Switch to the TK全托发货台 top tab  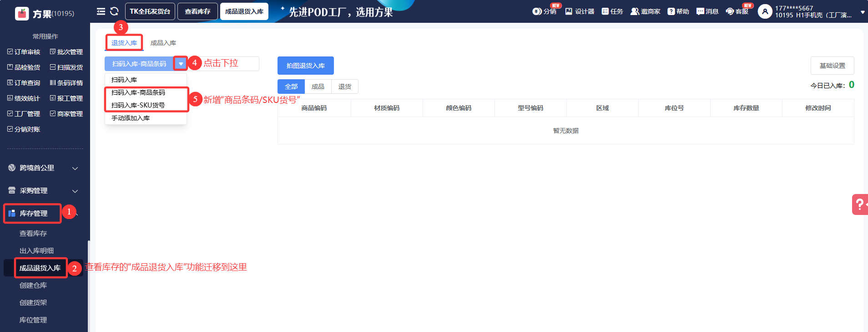click(x=150, y=11)
